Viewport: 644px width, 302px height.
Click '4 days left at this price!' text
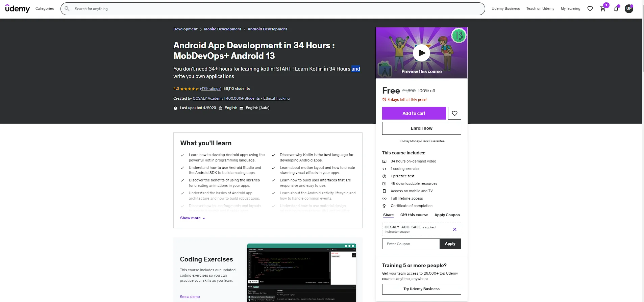(x=407, y=100)
